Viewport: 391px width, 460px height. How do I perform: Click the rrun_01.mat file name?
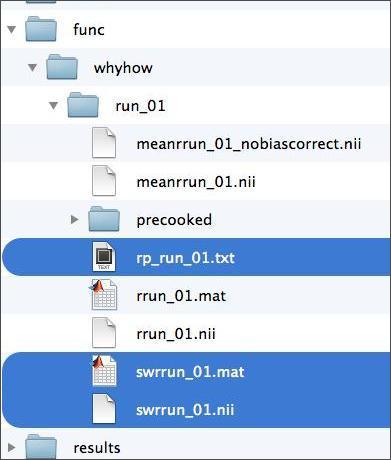click(x=181, y=296)
